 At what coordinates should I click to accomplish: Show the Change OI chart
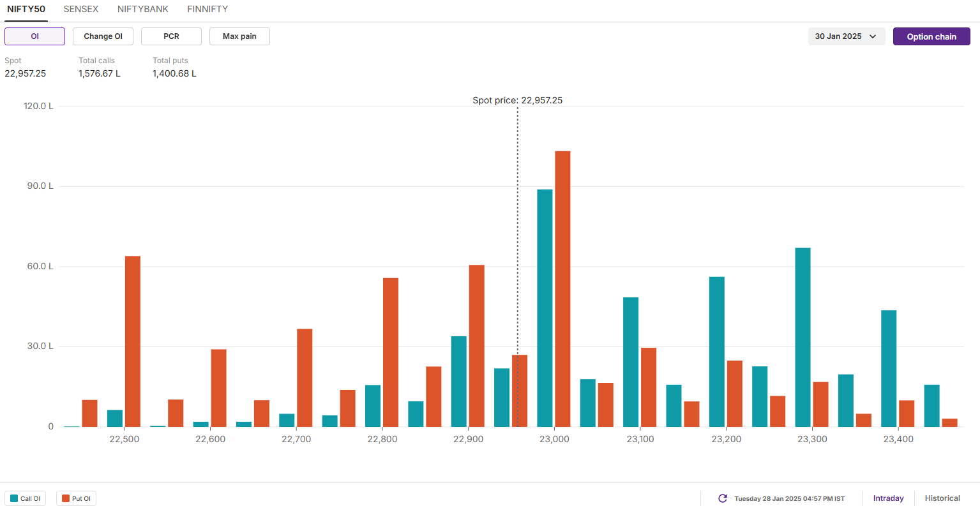point(103,36)
